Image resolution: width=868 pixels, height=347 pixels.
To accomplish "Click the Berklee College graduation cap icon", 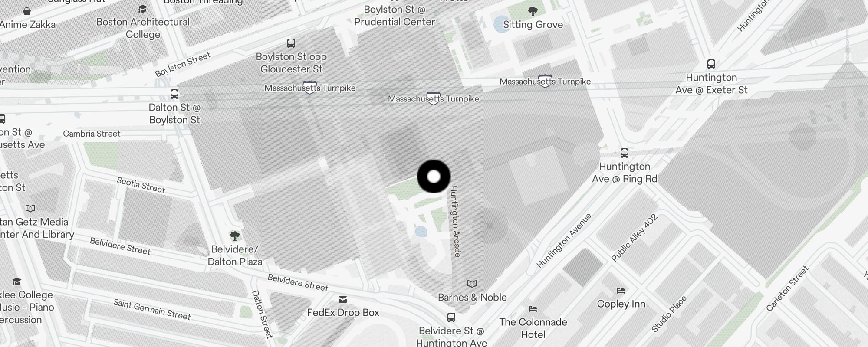I will pos(16,282).
